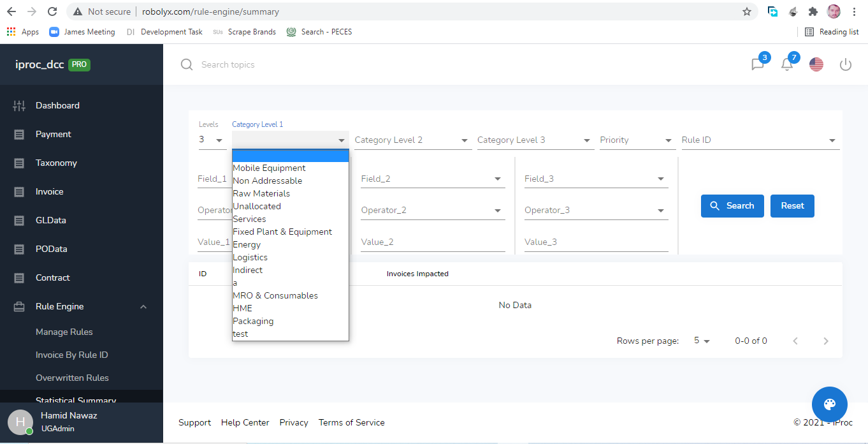Select the Packaging option
The image size is (868, 444).
(291, 322)
